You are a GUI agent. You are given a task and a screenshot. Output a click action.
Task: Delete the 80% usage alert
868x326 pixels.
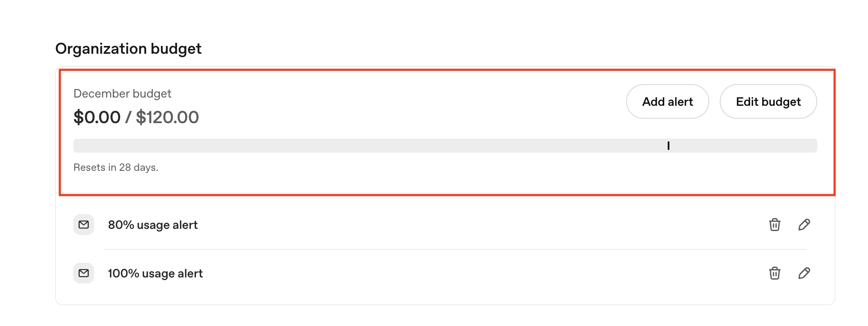point(774,225)
